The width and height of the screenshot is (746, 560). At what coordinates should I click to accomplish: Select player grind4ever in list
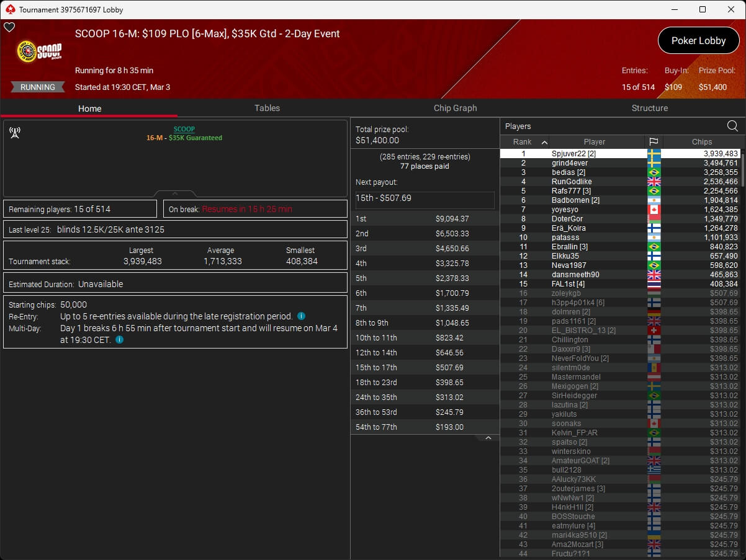coord(570,163)
